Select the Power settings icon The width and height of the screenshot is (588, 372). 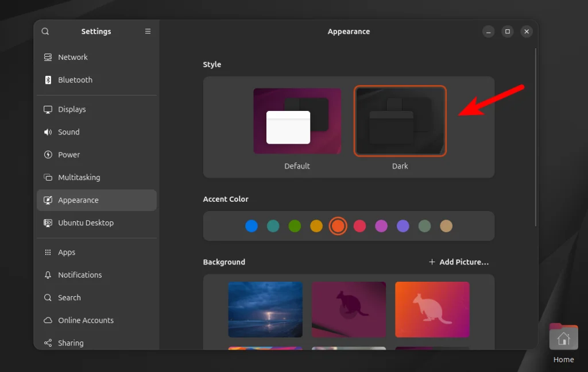pyautogui.click(x=47, y=154)
